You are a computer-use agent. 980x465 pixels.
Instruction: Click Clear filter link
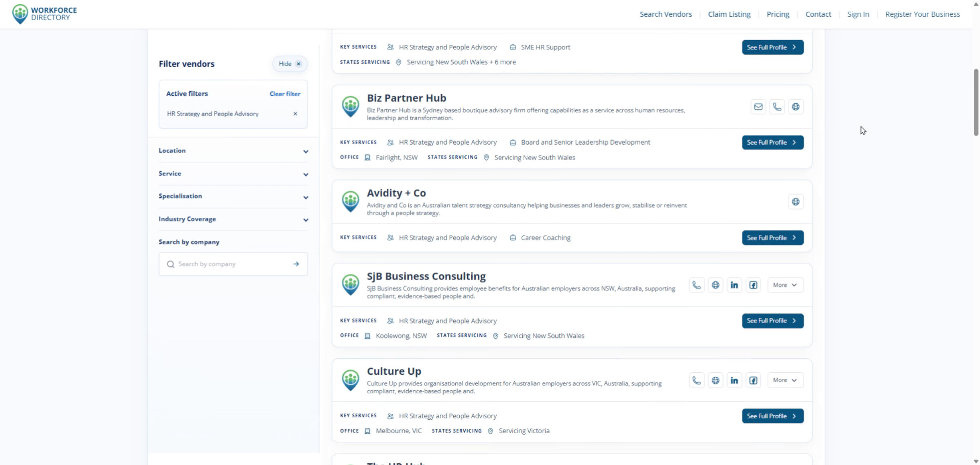pyautogui.click(x=285, y=94)
